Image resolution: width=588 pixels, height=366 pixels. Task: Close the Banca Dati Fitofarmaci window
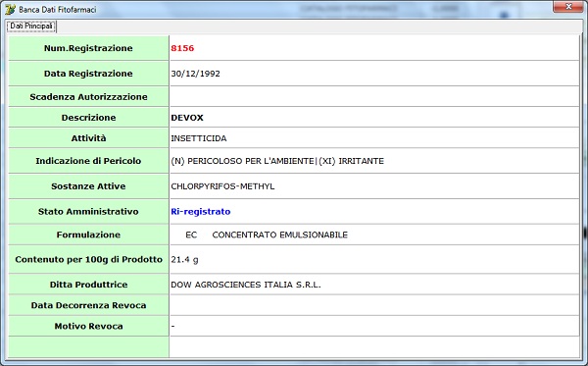click(x=567, y=7)
